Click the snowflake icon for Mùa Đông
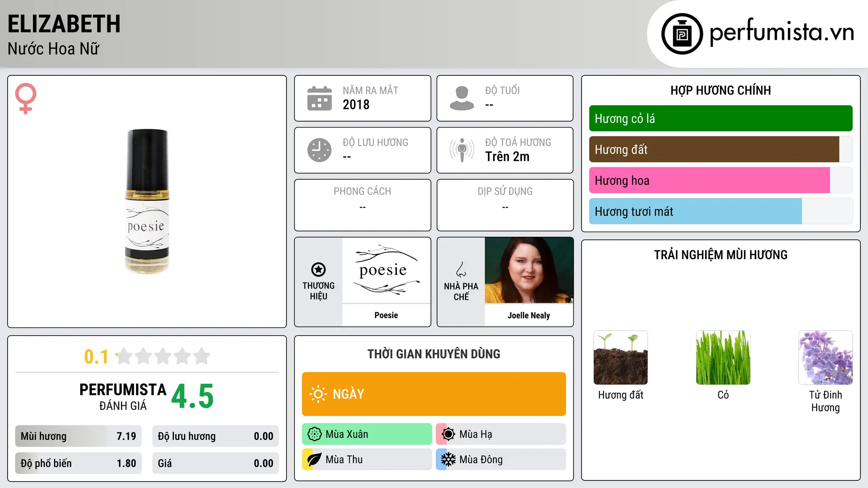The image size is (868, 488). click(448, 460)
